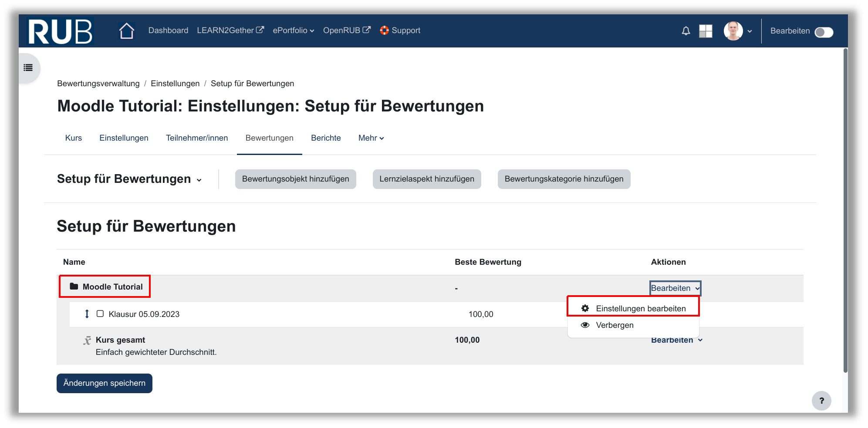Viewport: 868px width, 428px height.
Task: Open the course index sidebar drawer
Action: tap(28, 67)
